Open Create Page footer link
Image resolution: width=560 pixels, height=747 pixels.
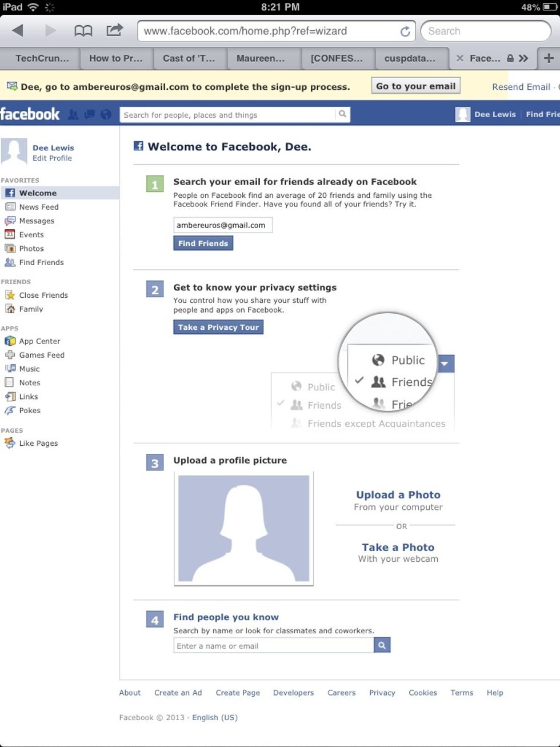pos(238,693)
